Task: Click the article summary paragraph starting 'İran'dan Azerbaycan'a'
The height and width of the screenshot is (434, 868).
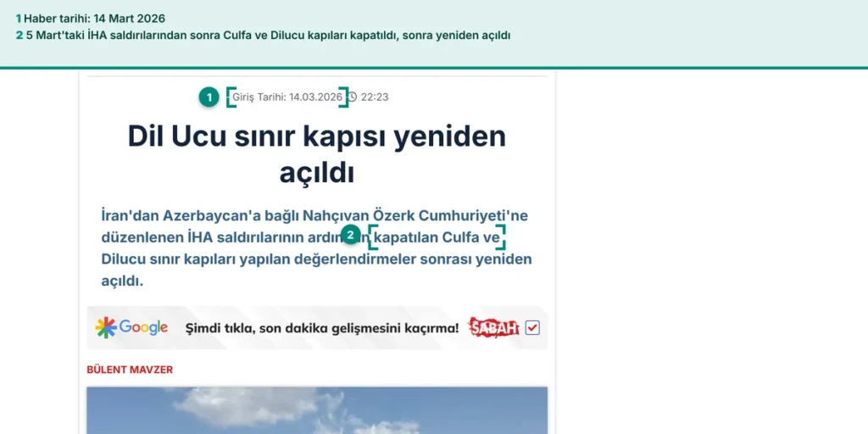Action: (317, 248)
